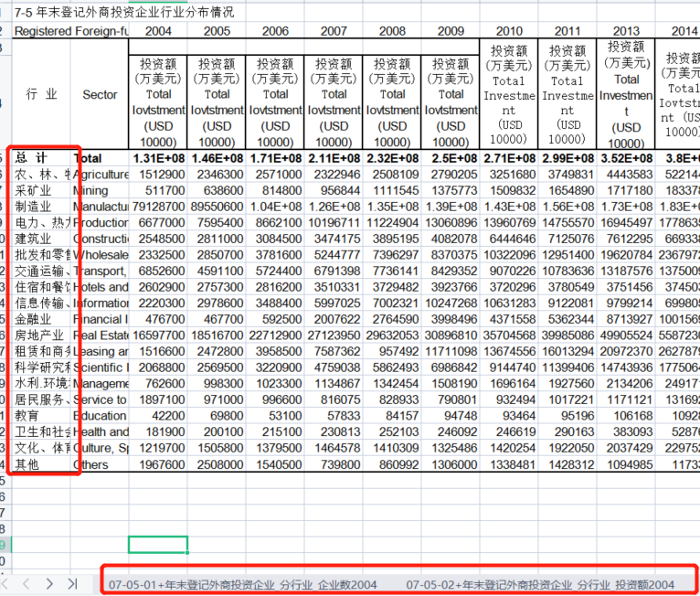Select the 2008 year header cell
Image resolution: width=700 pixels, height=596 pixels.
click(x=392, y=31)
